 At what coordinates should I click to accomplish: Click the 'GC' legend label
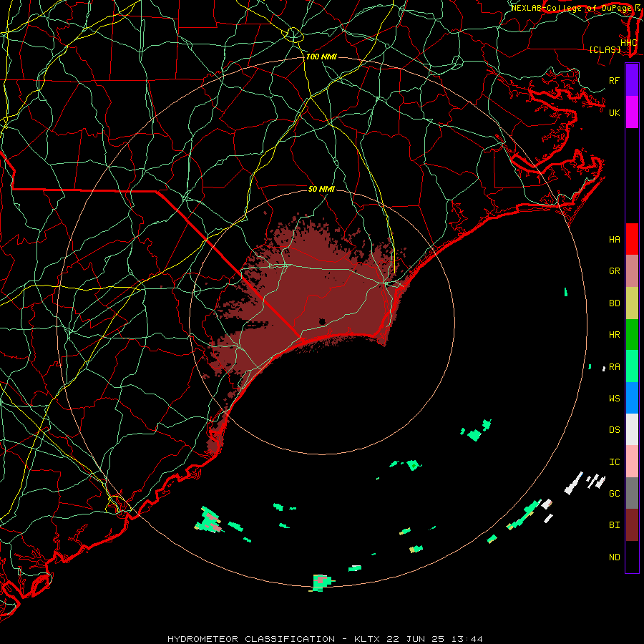point(615,494)
